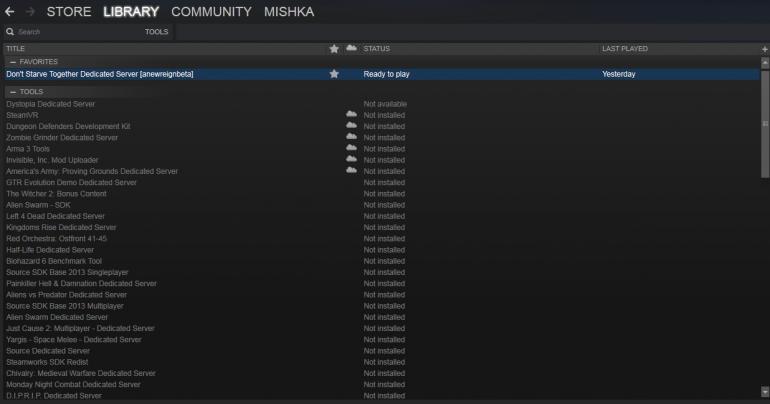The height and width of the screenshot is (404, 770).
Task: Click the back navigation arrow
Action: [x=10, y=12]
